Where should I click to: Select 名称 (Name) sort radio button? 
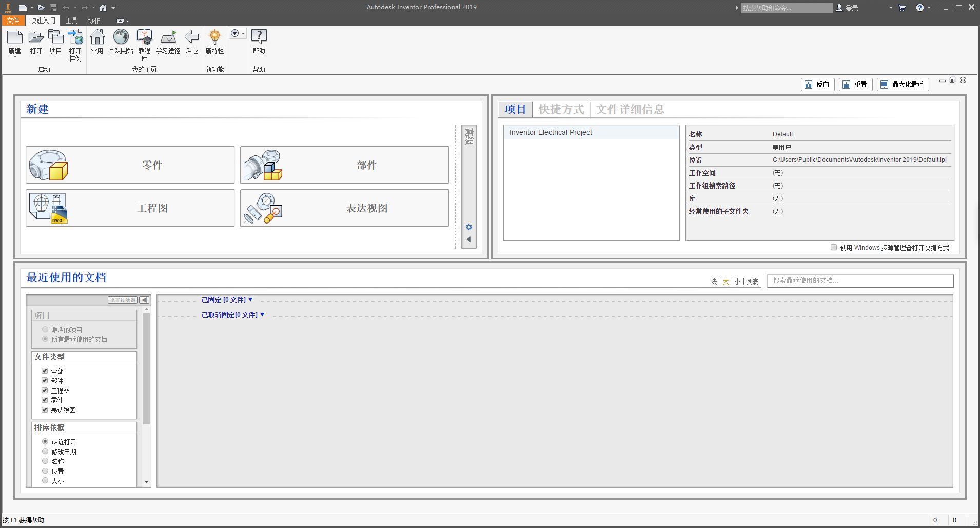click(x=45, y=461)
